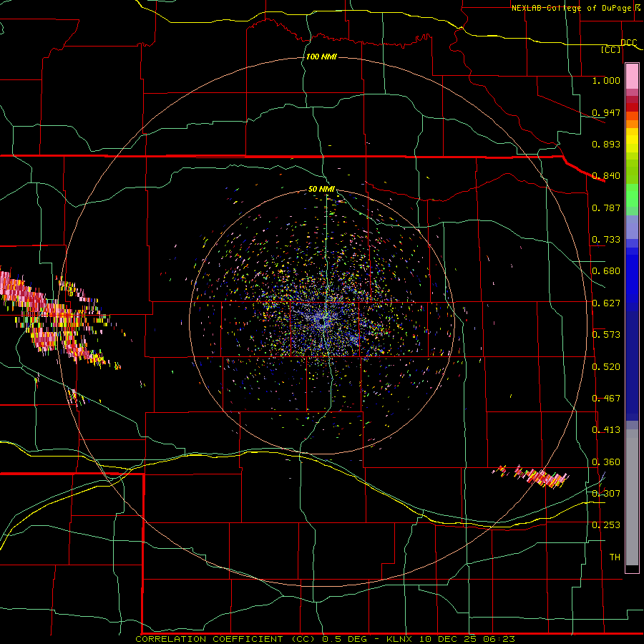Click the "50 NMI" range ring label

321,189
